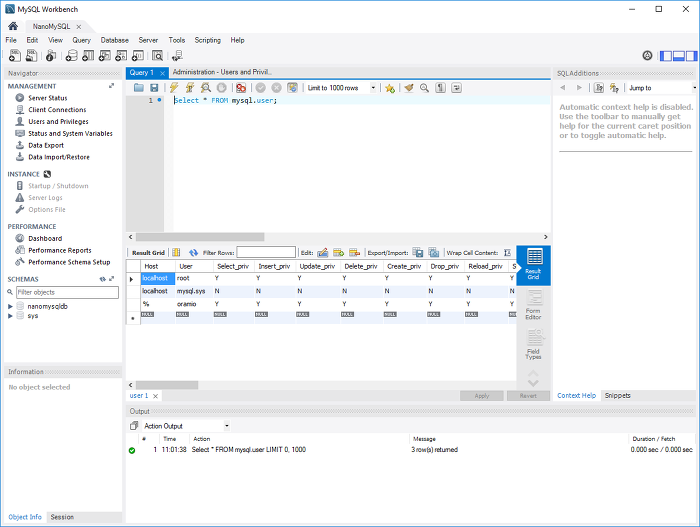Create a new function toolbar icon
This screenshot has width=700, height=527.
click(138, 55)
